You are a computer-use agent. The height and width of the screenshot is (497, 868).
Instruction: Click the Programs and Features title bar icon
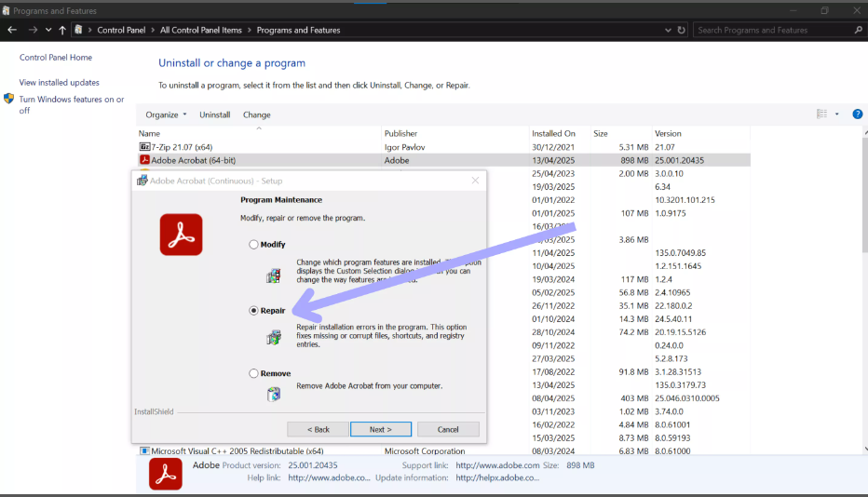pos(7,10)
